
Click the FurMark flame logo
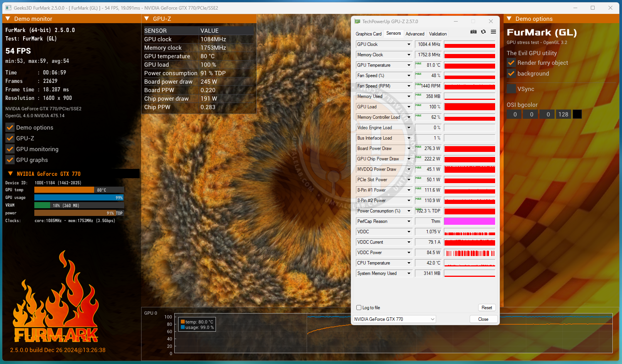pyautogui.click(x=56, y=296)
